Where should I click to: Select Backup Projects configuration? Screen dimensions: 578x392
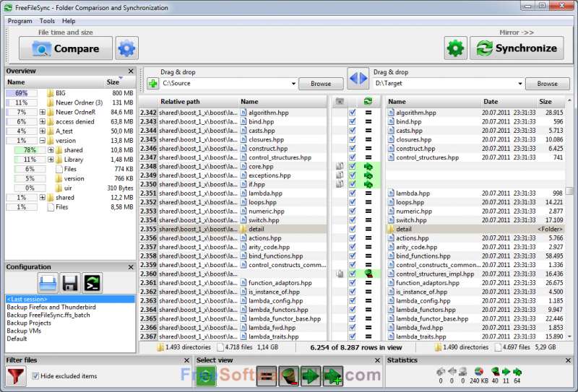click(x=29, y=323)
